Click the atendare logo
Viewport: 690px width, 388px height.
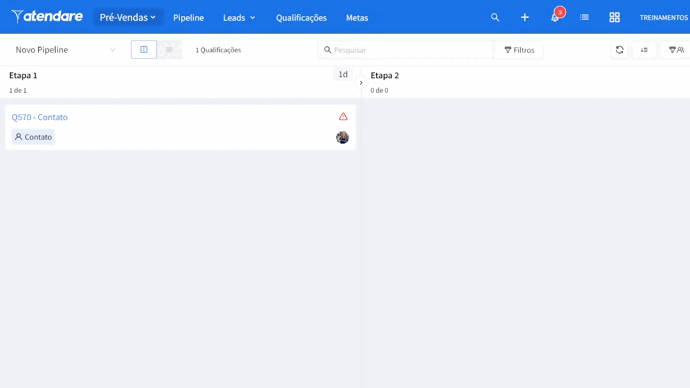tap(47, 16)
